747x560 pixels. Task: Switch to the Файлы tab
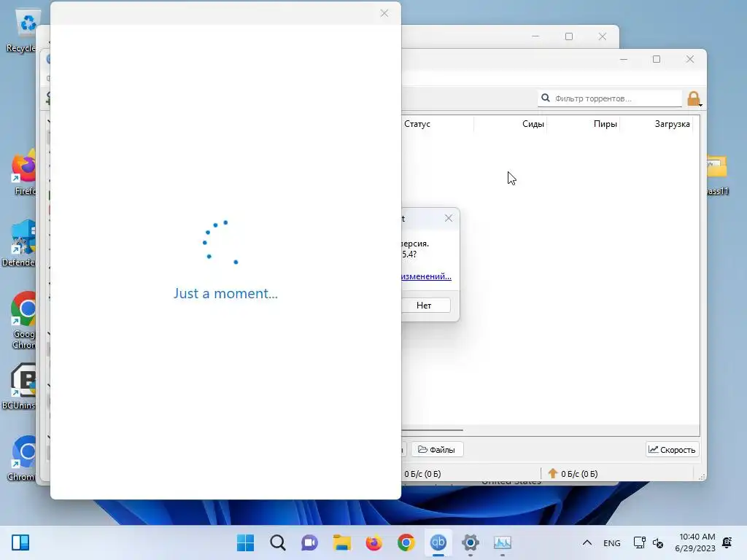pos(437,449)
